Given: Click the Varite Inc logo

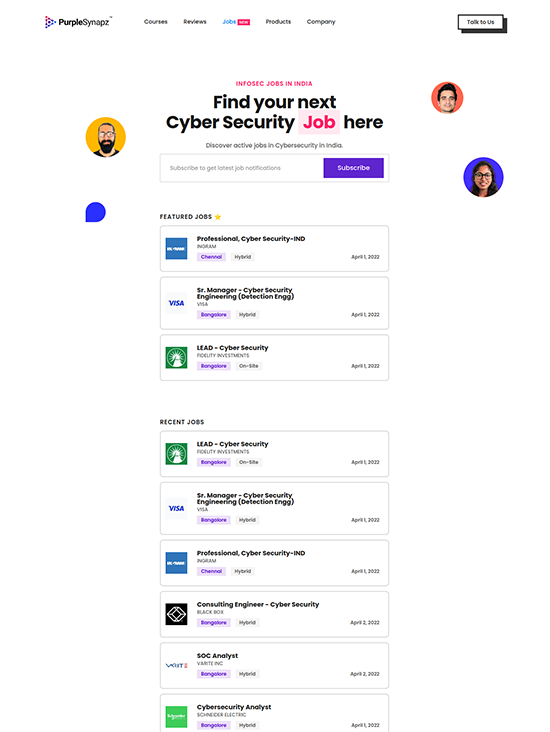Looking at the screenshot, I should pyautogui.click(x=176, y=666).
